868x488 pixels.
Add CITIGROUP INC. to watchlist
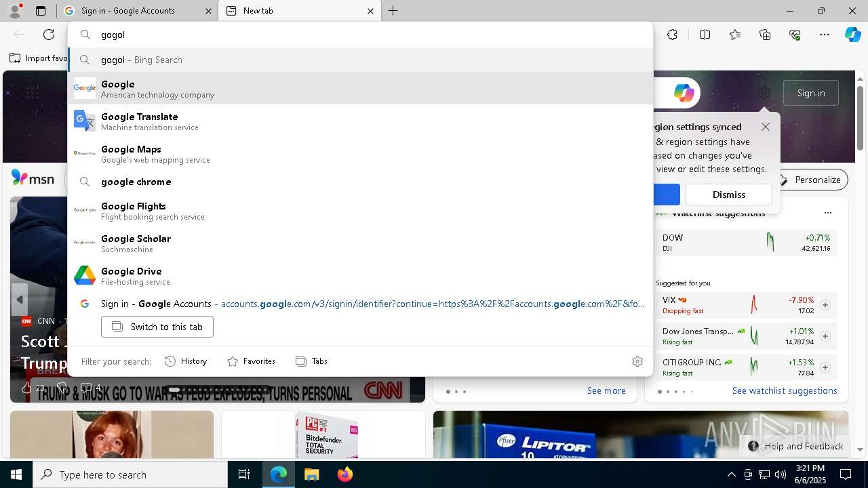click(x=825, y=367)
